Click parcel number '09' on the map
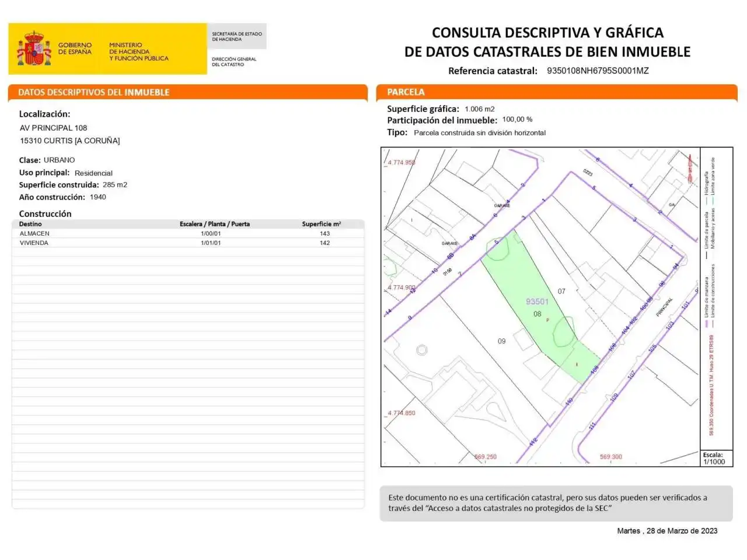 tap(501, 341)
